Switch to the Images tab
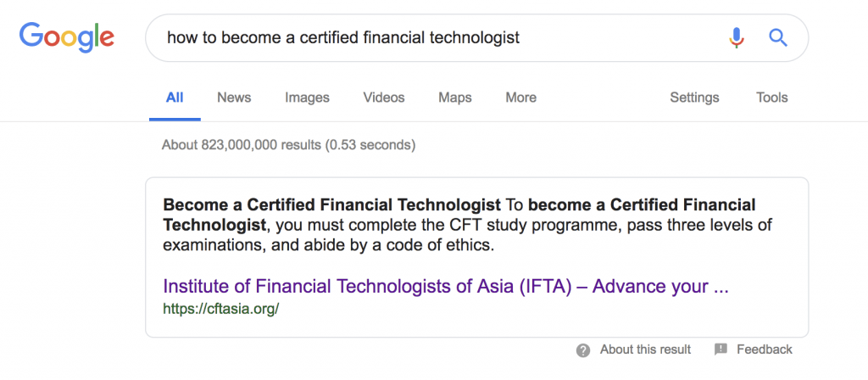 (x=307, y=98)
